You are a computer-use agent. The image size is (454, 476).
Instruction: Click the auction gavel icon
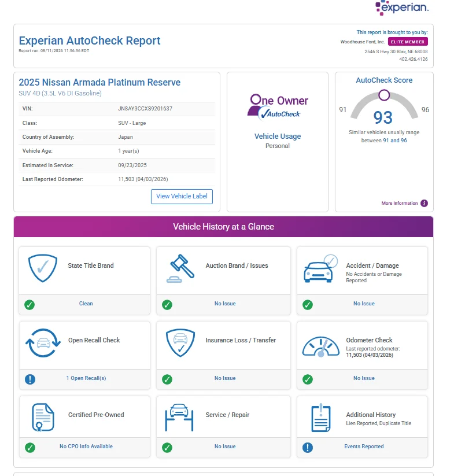pyautogui.click(x=180, y=268)
